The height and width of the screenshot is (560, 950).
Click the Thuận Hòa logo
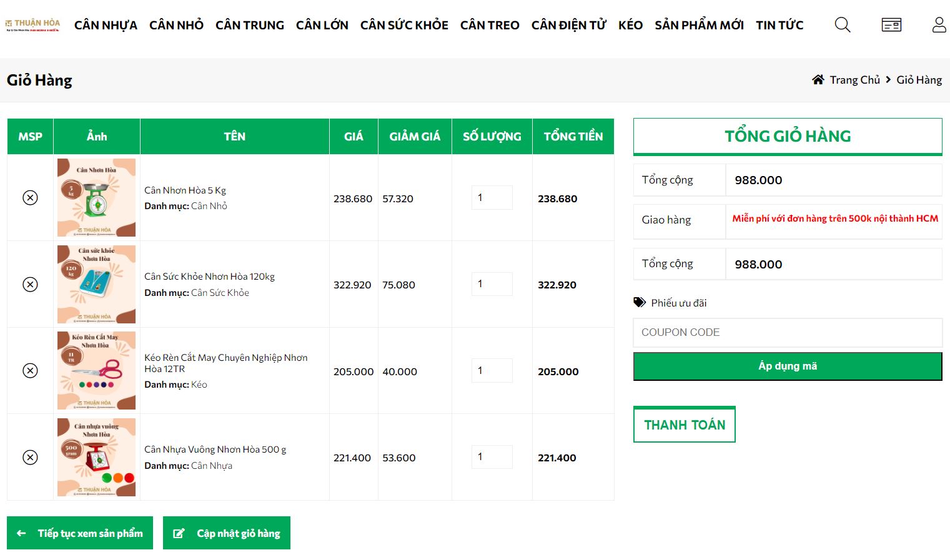click(32, 25)
